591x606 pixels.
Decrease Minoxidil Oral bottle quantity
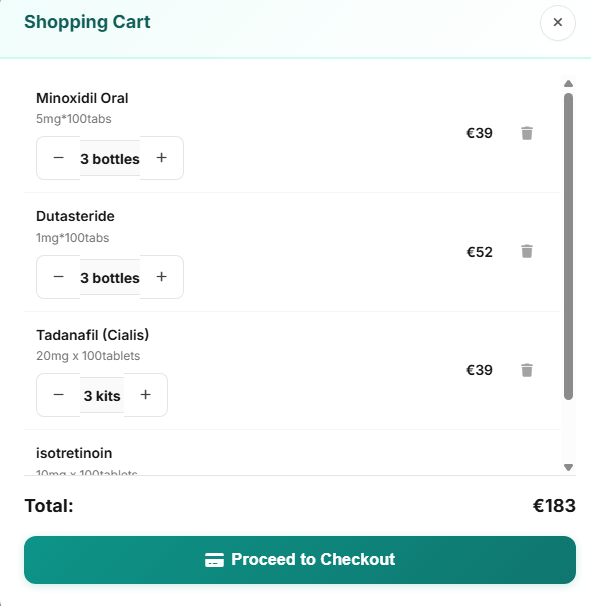(58, 158)
